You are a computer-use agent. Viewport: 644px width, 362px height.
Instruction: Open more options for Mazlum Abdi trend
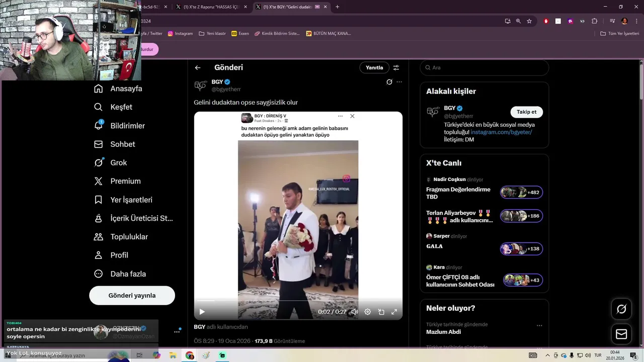[x=539, y=325]
